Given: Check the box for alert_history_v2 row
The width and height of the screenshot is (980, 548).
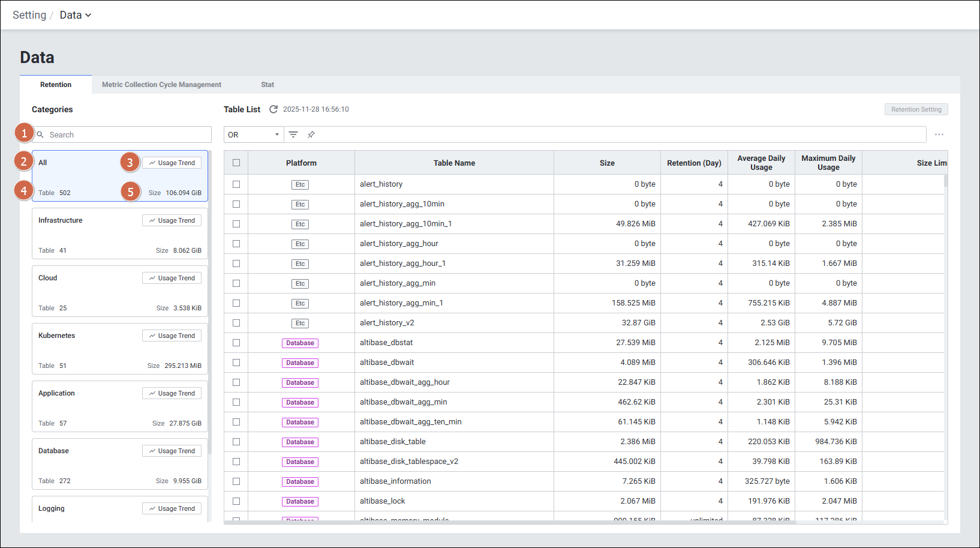Looking at the screenshot, I should click(x=236, y=323).
